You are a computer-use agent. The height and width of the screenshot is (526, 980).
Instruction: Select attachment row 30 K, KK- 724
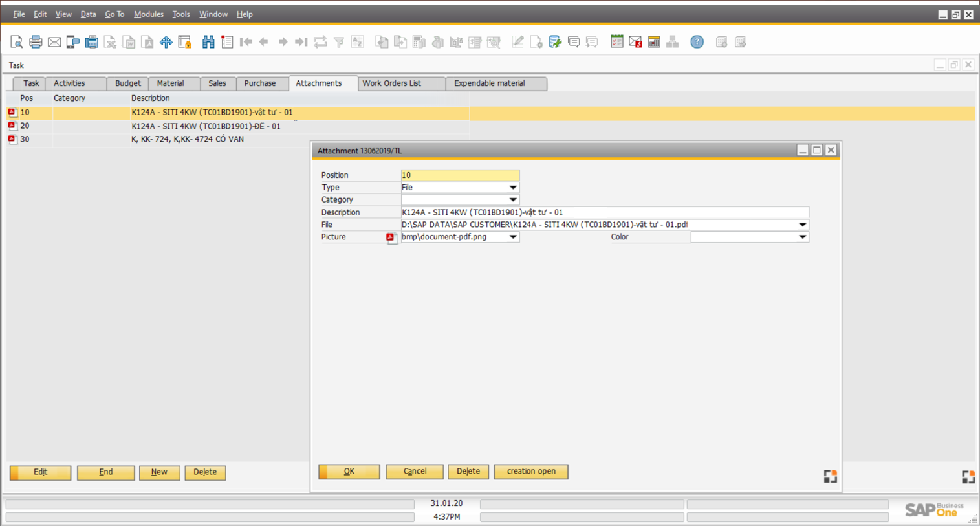(237, 139)
